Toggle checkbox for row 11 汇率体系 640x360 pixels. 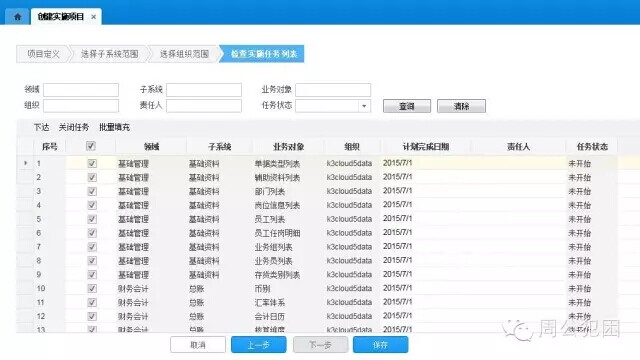[x=92, y=302]
